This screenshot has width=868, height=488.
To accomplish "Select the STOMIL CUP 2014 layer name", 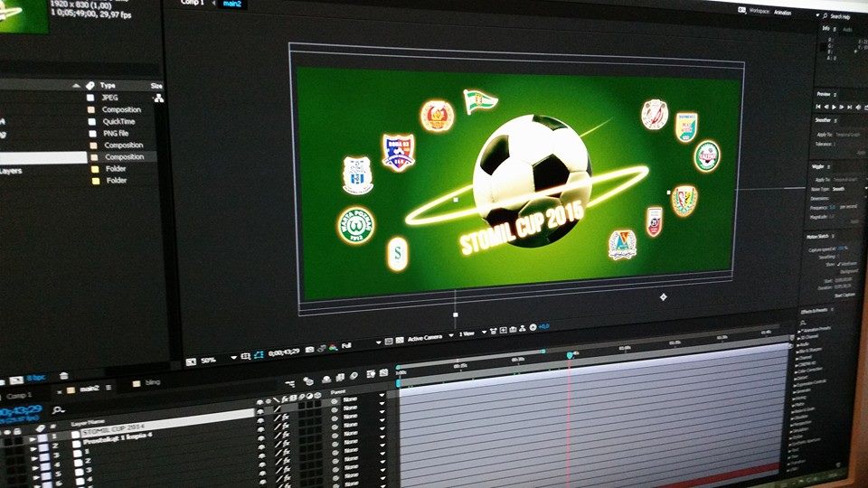I will click(114, 428).
